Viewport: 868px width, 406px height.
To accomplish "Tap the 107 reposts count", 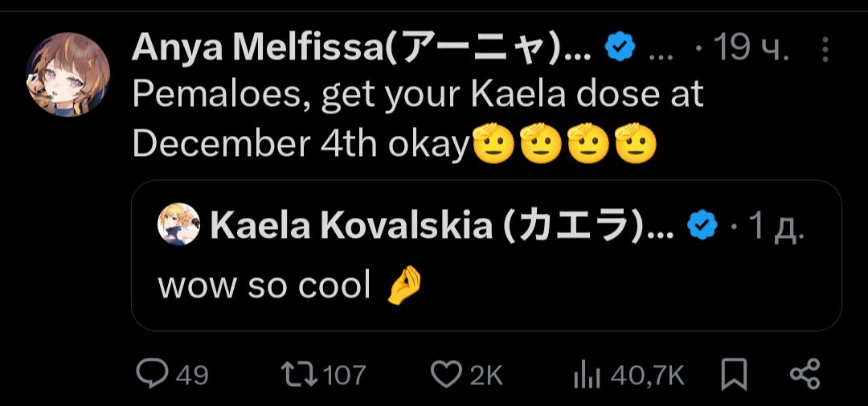I will [346, 375].
